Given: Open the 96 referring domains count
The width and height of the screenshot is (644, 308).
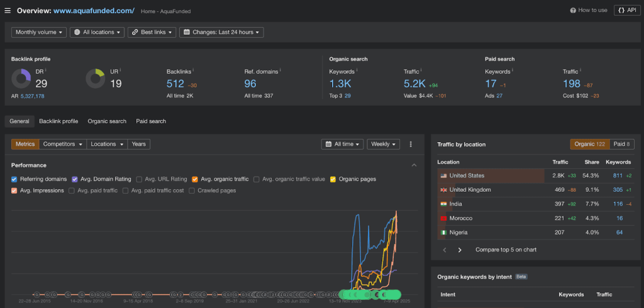Looking at the screenshot, I should tap(250, 84).
